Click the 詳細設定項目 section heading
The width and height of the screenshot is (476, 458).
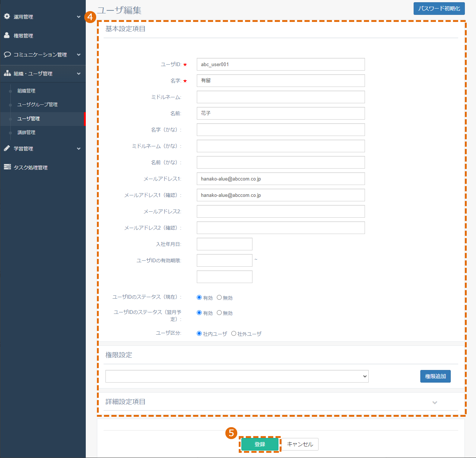click(125, 402)
